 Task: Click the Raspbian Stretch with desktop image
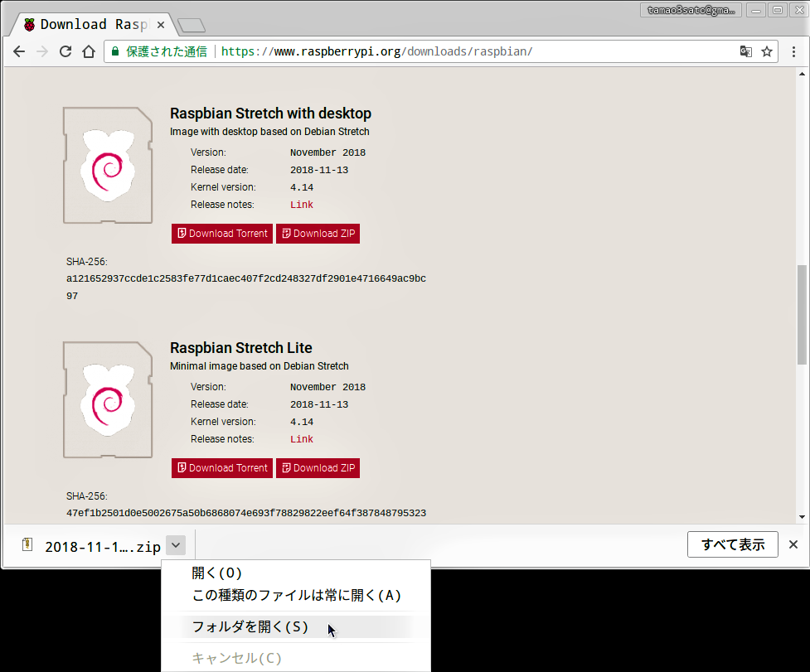(108, 165)
